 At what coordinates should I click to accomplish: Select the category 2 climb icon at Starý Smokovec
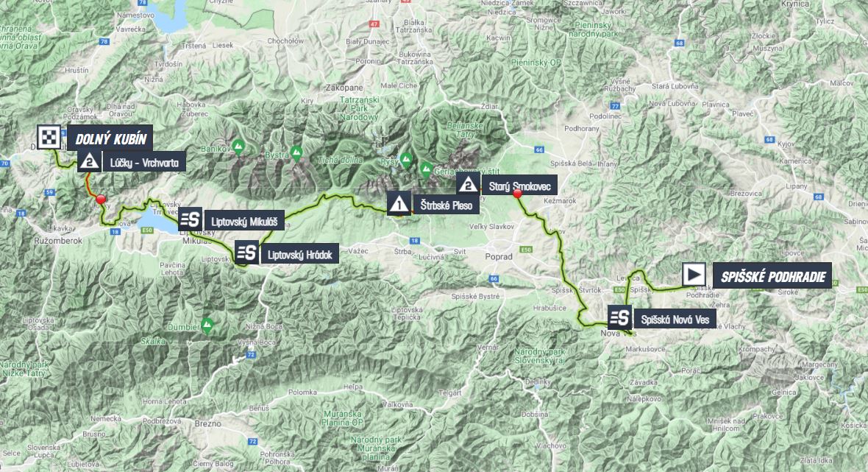[x=468, y=184]
